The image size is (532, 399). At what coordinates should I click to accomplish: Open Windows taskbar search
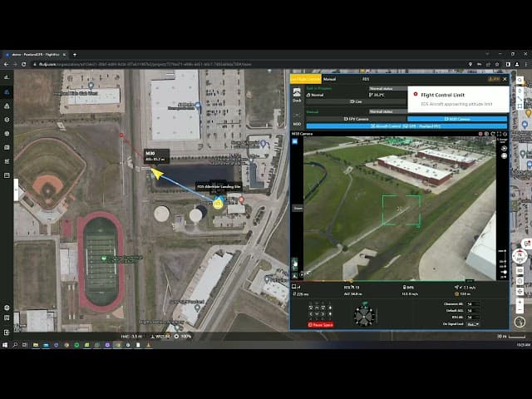15,345
